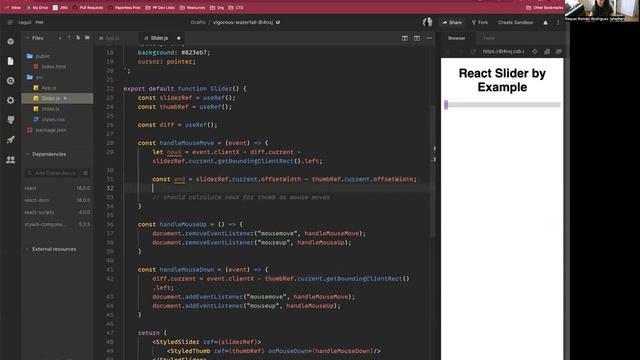Click the download files icon in Files header
Image resolution: width=640 pixels, height=360 pixels.
point(60,38)
